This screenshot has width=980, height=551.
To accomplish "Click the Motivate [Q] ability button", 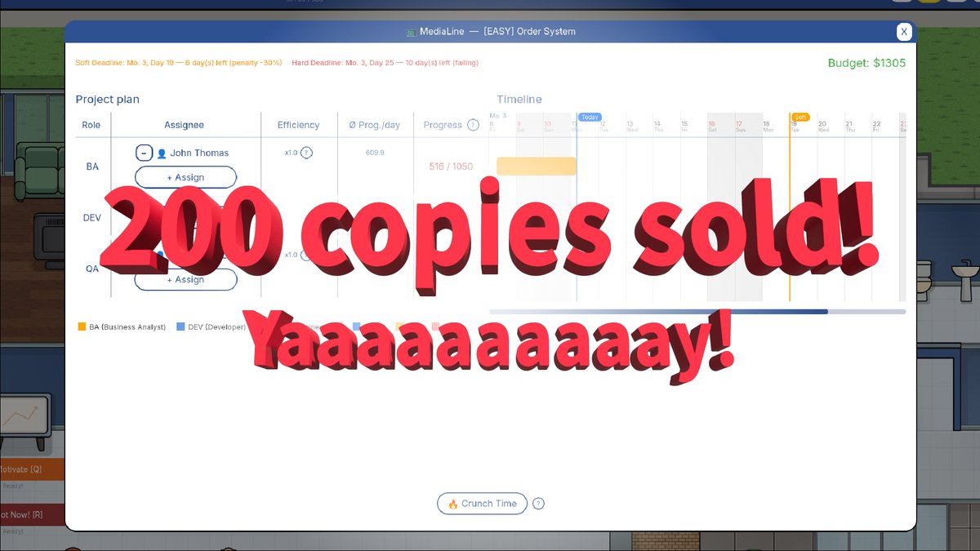I will point(32,469).
